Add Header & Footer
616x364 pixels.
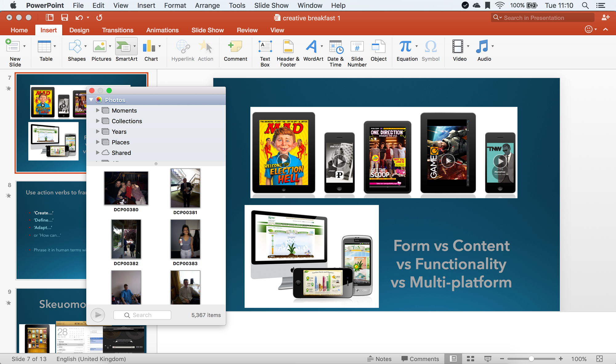click(x=287, y=51)
